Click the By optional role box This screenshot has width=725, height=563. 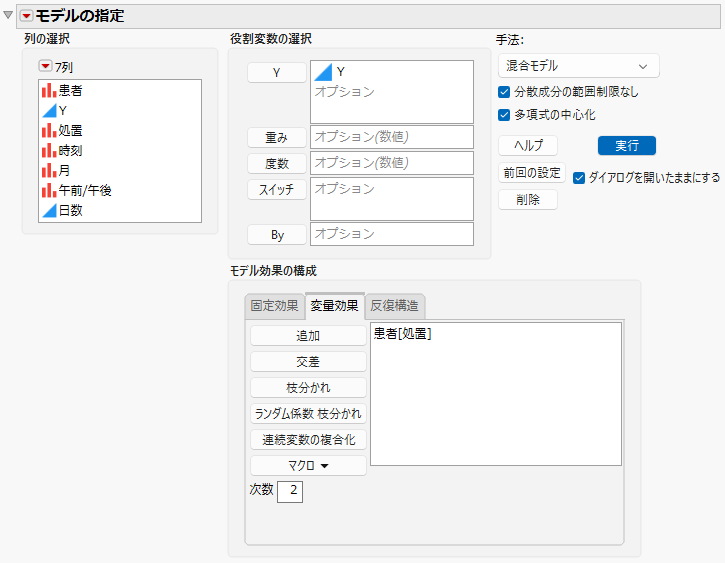pyautogui.click(x=392, y=234)
